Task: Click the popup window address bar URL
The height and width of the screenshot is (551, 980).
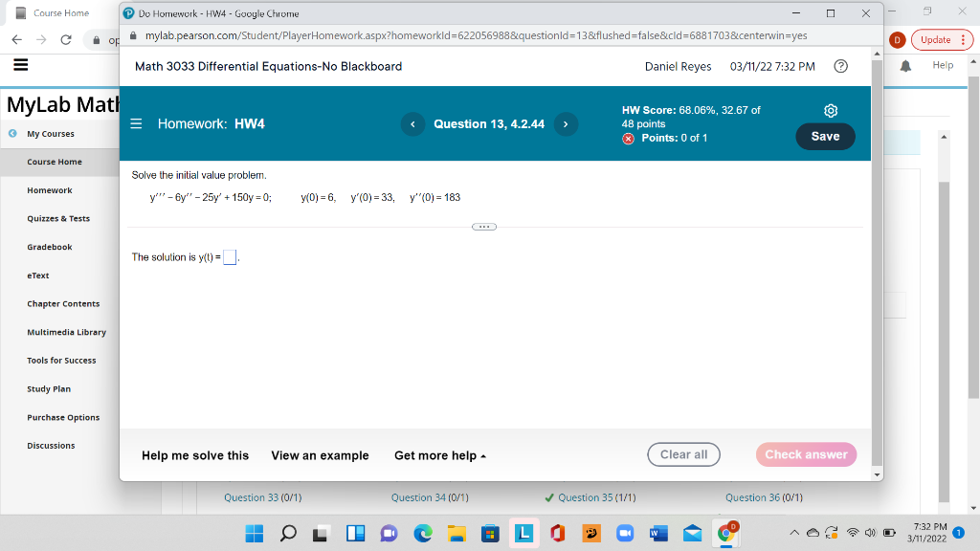Action: (477, 35)
